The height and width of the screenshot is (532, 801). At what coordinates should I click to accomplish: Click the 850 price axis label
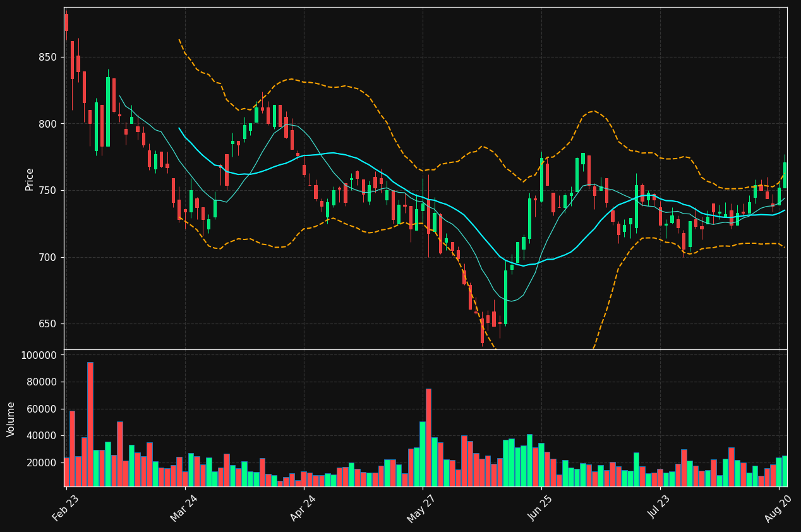click(x=48, y=57)
